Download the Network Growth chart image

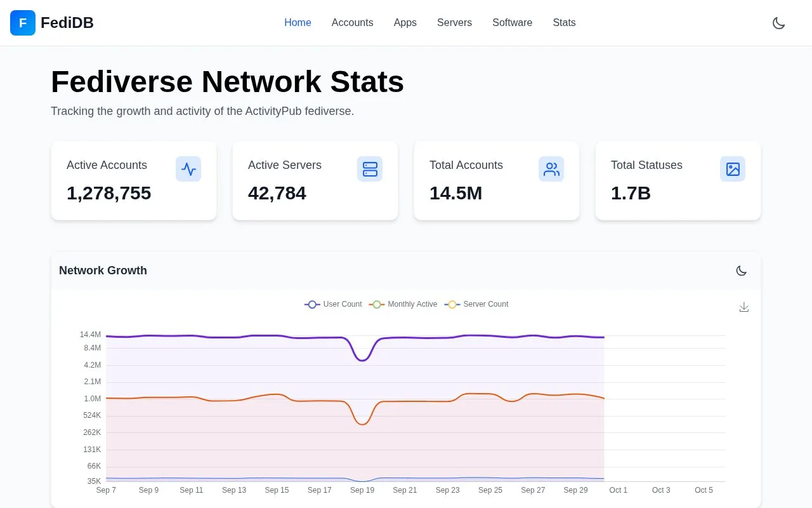(744, 307)
